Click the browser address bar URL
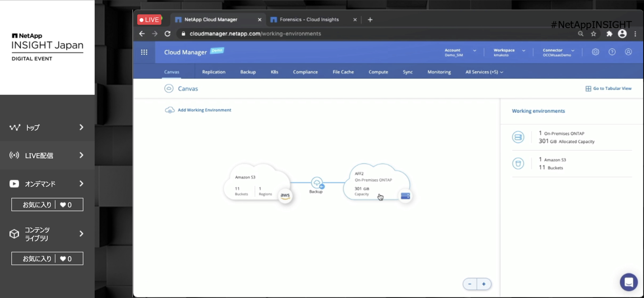This screenshot has width=644, height=298. [x=255, y=34]
